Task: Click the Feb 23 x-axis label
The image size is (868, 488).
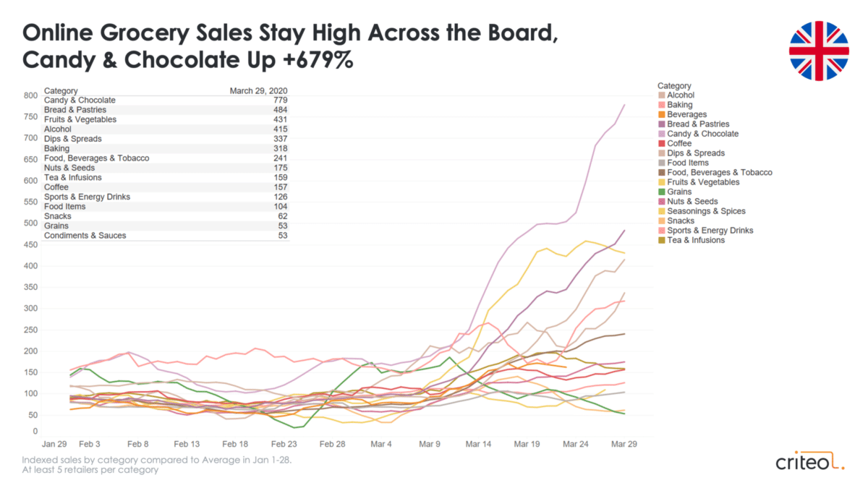Action: click(x=284, y=445)
